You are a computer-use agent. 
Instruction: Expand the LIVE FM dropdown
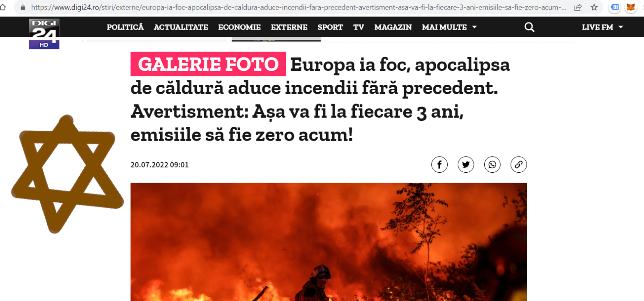(603, 27)
